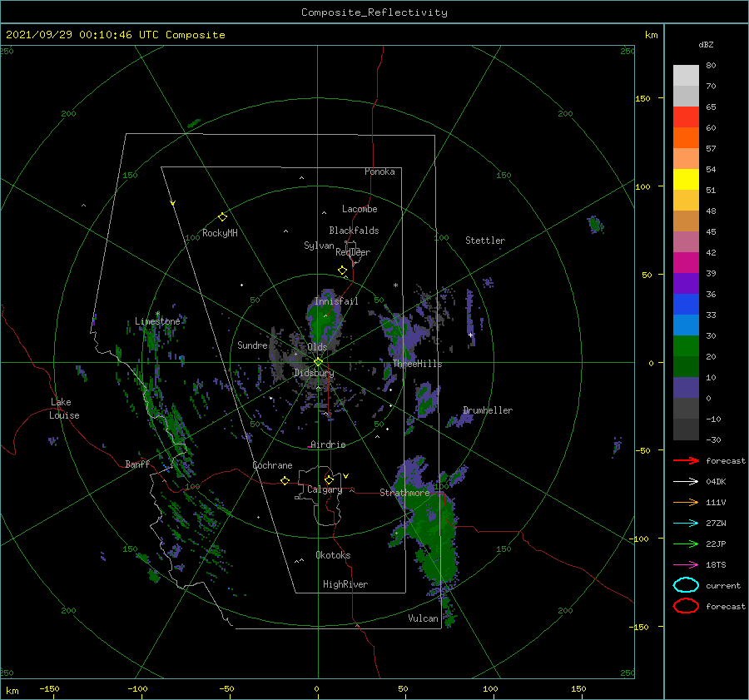Click the cyan 27ZW arrow in legend
This screenshot has height=700, width=749.
click(x=686, y=523)
